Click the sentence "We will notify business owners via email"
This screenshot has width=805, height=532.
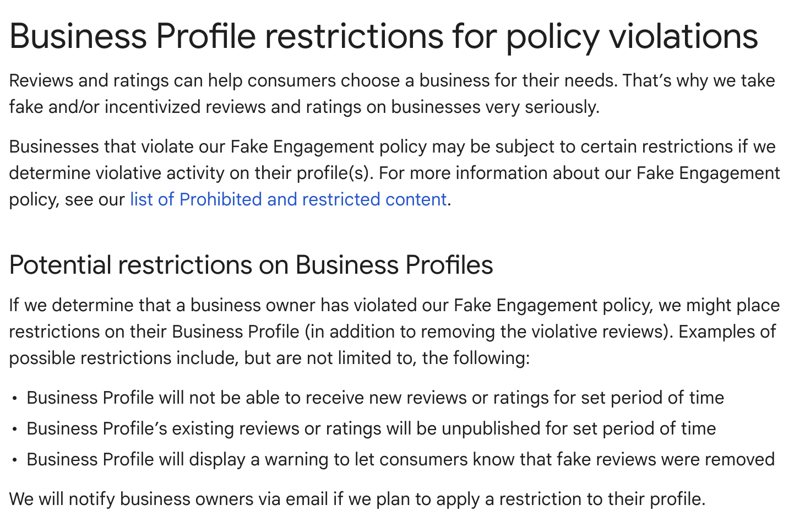point(357,500)
